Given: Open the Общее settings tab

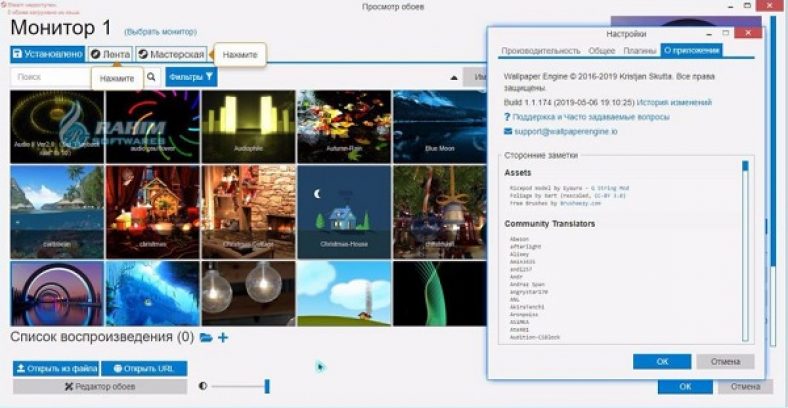Looking at the screenshot, I should (602, 51).
